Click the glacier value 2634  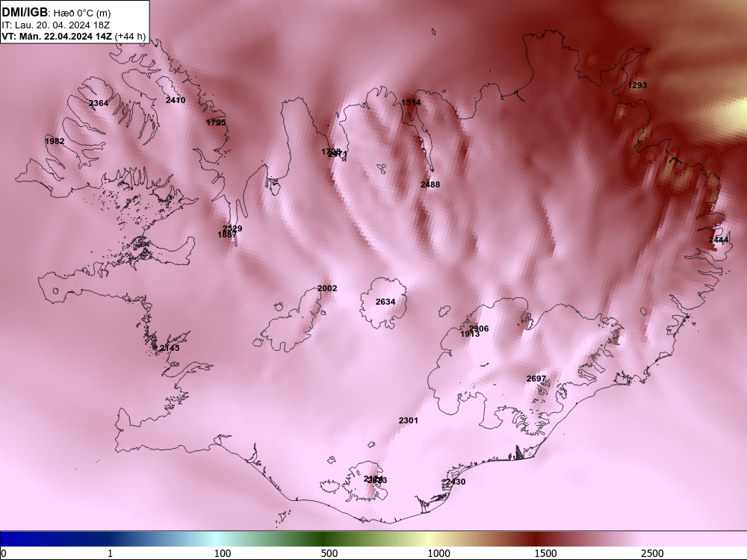point(385,302)
